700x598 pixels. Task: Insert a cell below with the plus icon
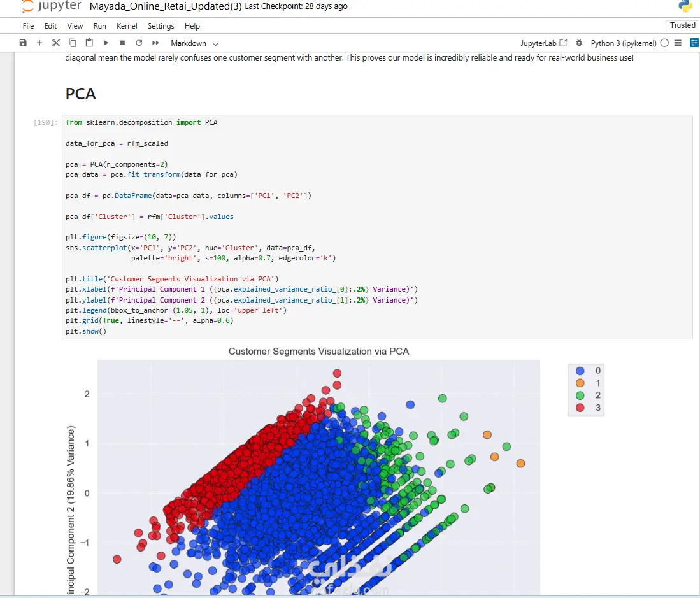39,43
